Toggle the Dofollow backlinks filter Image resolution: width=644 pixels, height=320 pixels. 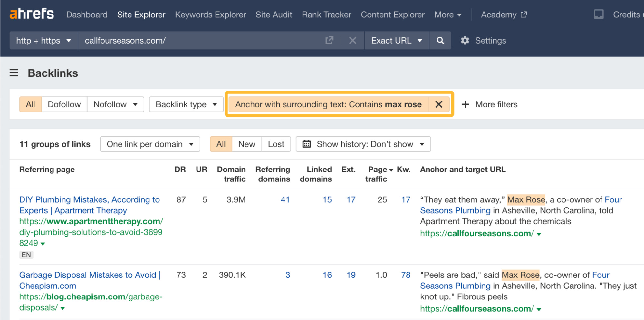point(64,104)
